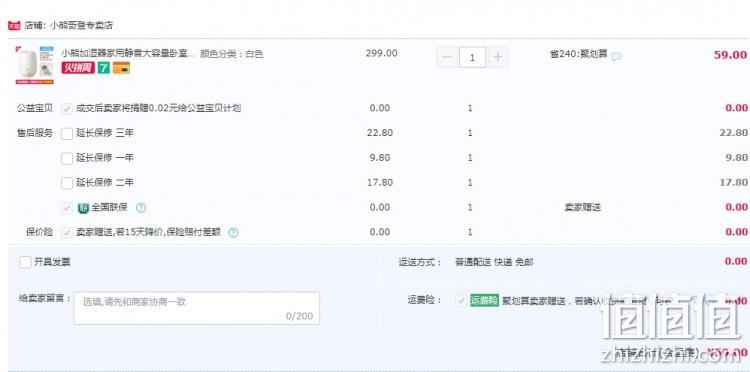750x372 pixels.
Task: Click the 给卖家留言 message input field
Action: tap(197, 308)
